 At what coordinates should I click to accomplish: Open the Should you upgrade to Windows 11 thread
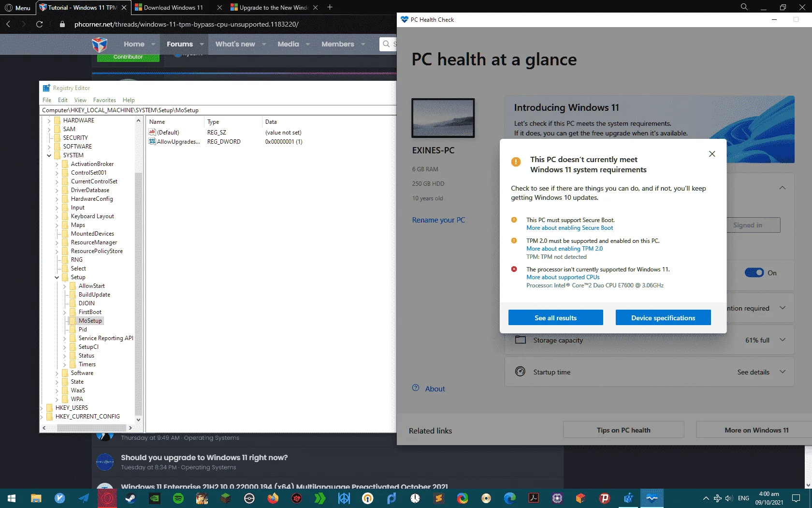click(204, 458)
